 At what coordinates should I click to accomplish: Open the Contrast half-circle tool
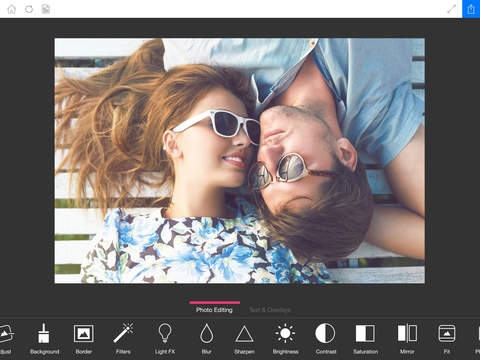(325, 338)
